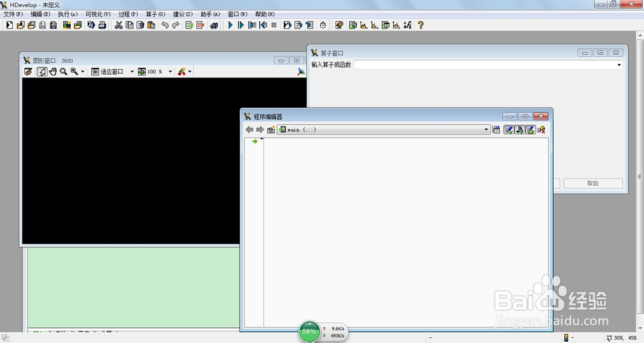The width and height of the screenshot is (644, 343).
Task: Click the 帮助 button in the operator window
Action: pos(592,183)
